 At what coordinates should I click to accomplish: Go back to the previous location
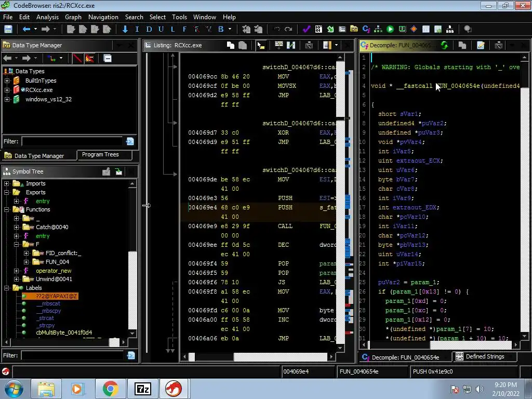tap(26, 29)
